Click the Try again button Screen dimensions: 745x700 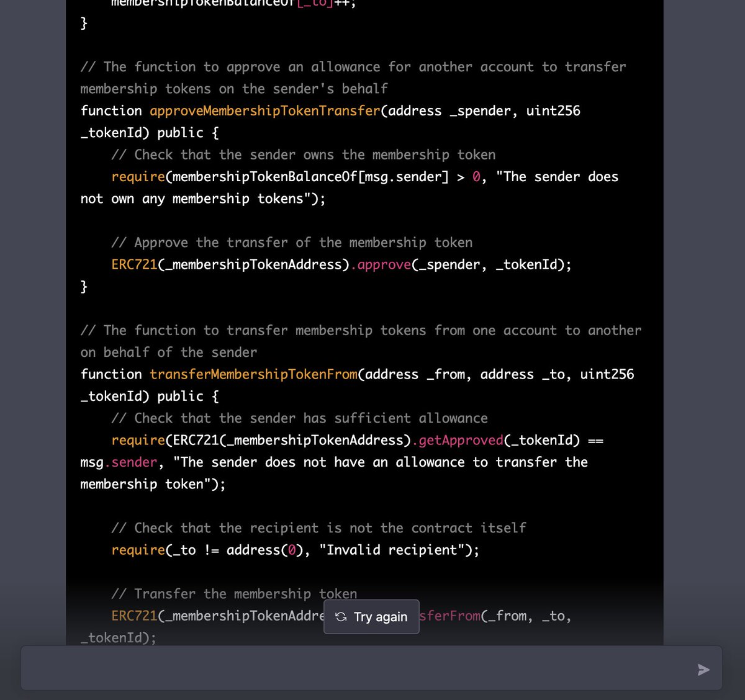coord(371,616)
